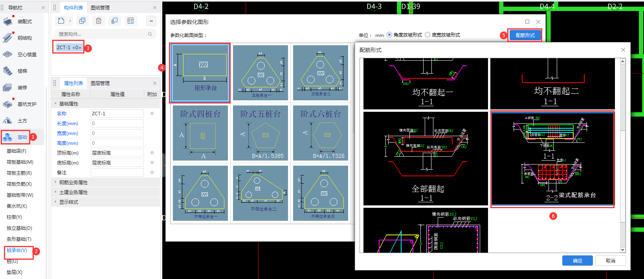Select the ZCT-1 component
644x279 pixels.
pos(69,47)
